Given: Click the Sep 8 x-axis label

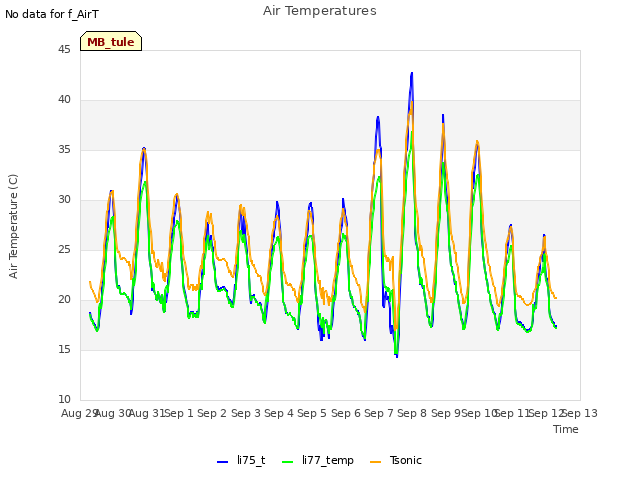Looking at the screenshot, I should (x=412, y=413).
